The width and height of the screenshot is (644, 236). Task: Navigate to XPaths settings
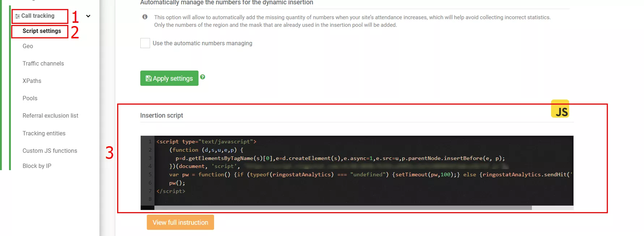coord(32,81)
